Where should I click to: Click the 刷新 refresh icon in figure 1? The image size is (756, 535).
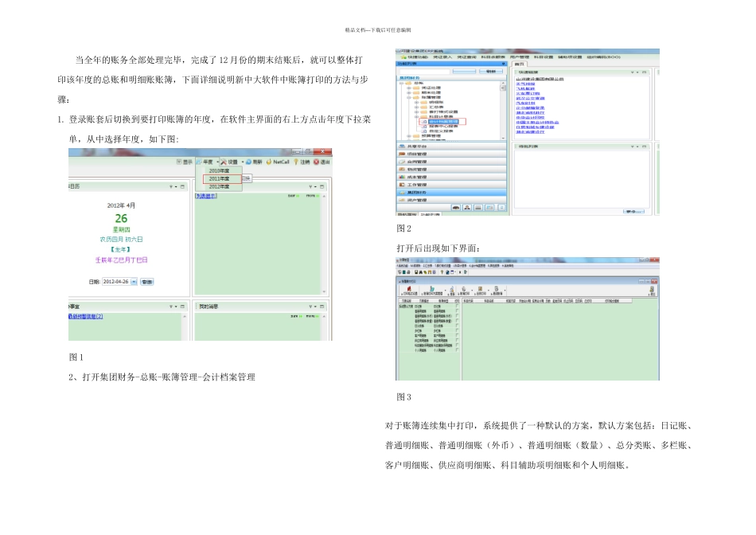pyautogui.click(x=249, y=162)
